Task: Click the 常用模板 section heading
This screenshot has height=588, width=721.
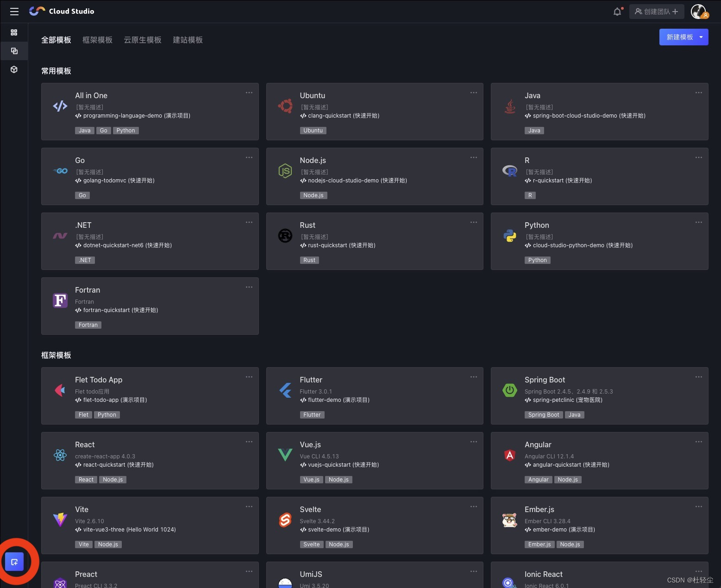Action: point(56,71)
